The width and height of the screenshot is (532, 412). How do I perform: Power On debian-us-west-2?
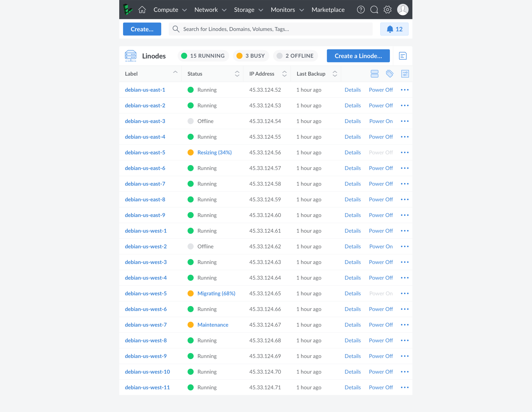tap(381, 246)
